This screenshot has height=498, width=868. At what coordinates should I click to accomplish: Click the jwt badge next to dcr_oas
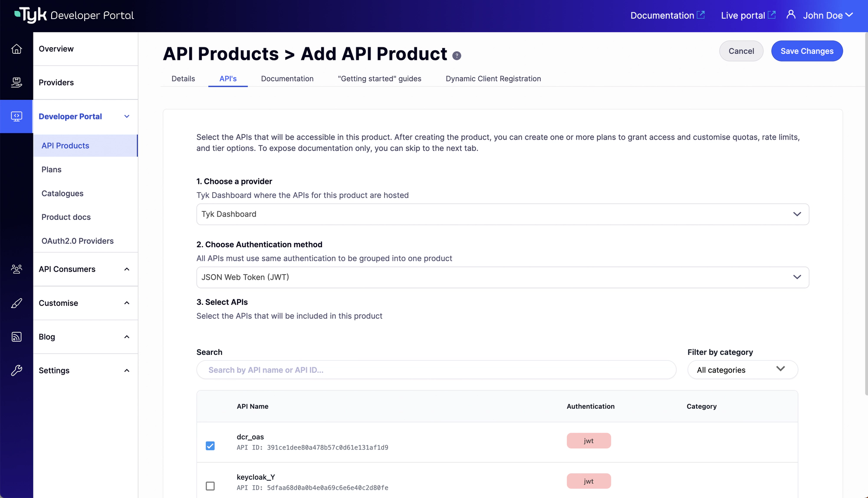[589, 440]
